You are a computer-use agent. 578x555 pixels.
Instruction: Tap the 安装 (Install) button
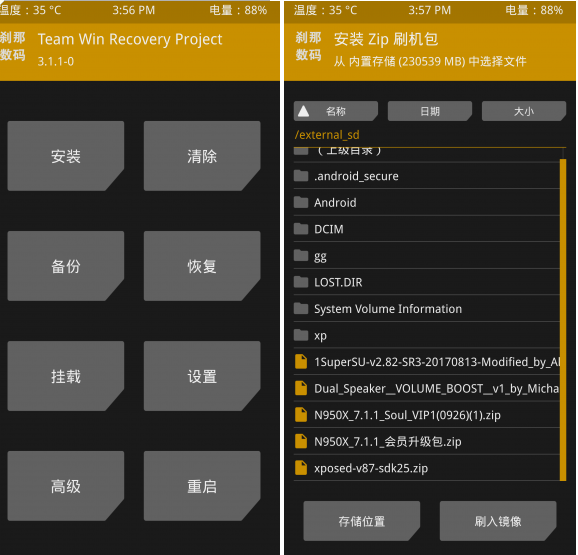(x=66, y=156)
